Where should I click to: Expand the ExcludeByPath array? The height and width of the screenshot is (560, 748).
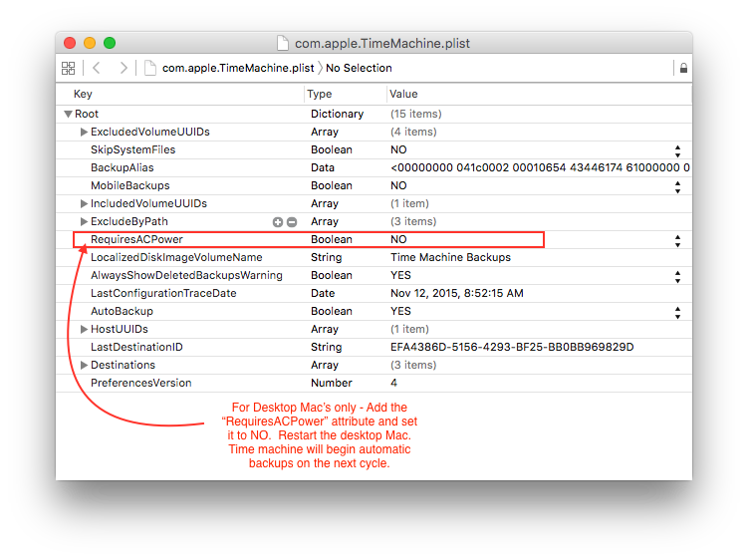84,221
